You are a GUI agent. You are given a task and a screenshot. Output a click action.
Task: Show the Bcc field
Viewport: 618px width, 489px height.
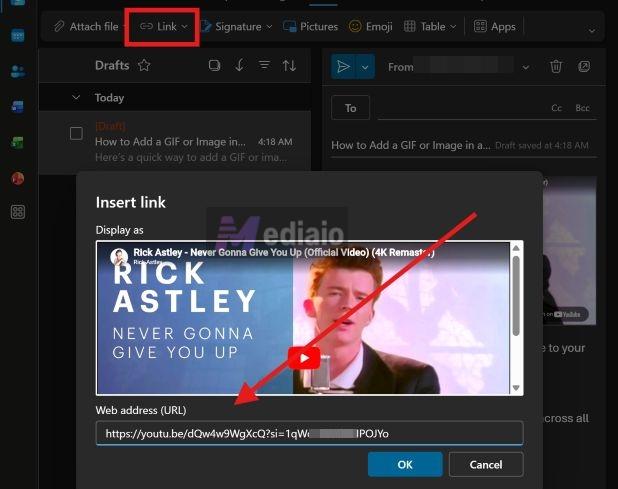point(582,108)
